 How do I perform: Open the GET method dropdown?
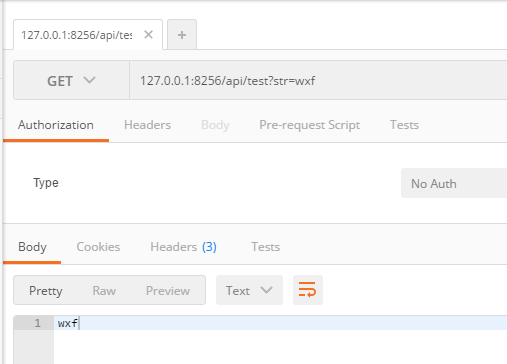tap(71, 80)
